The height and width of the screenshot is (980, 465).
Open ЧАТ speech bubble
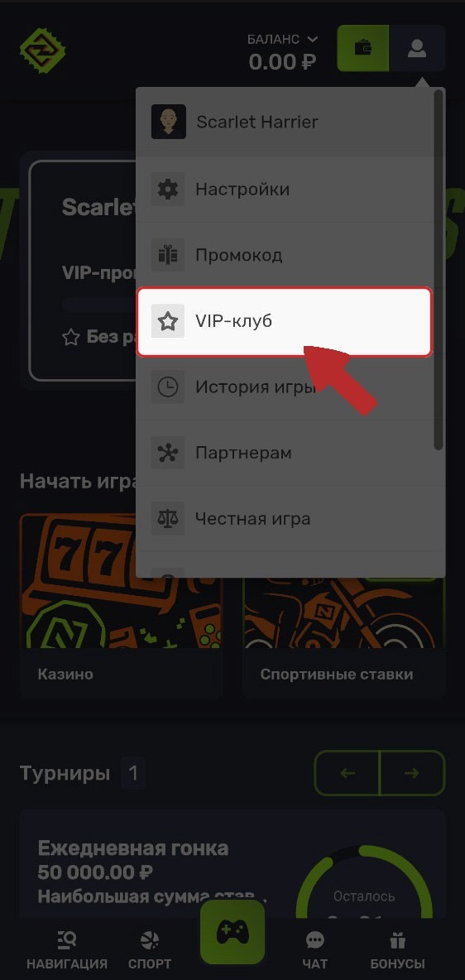tap(315, 949)
